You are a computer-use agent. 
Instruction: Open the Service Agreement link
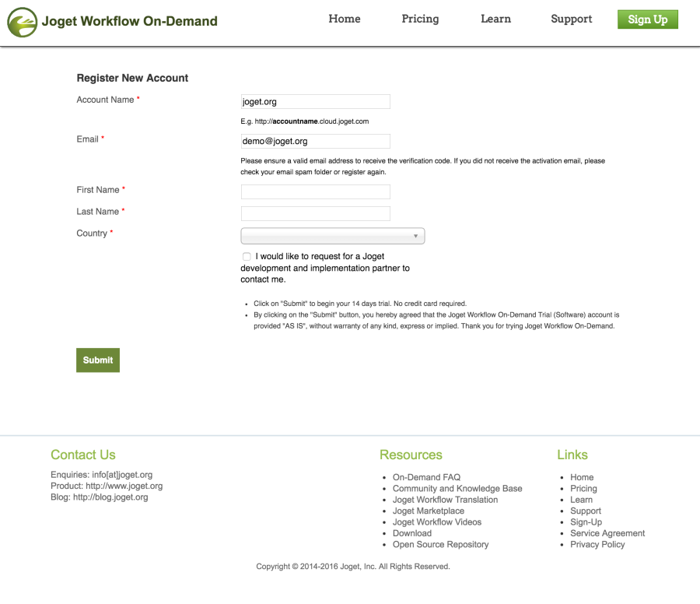click(607, 533)
